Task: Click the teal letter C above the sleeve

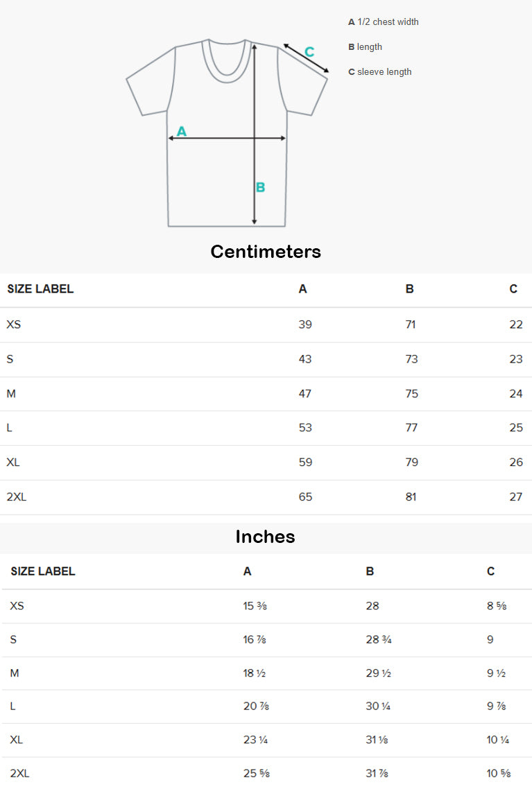Action: pyautogui.click(x=309, y=52)
